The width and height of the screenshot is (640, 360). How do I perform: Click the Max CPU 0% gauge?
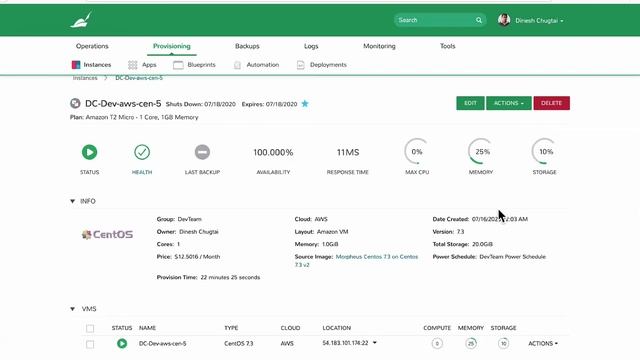[x=416, y=151]
